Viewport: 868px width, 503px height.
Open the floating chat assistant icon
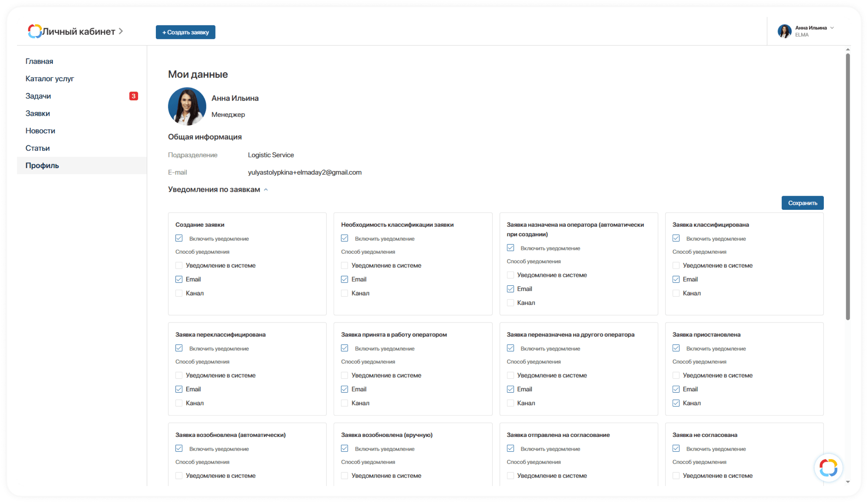coord(828,468)
